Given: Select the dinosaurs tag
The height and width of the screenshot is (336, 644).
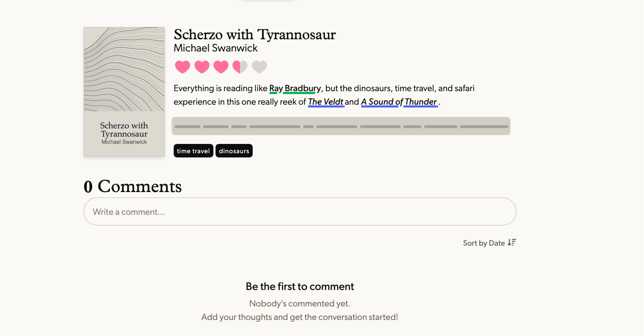Looking at the screenshot, I should tap(234, 151).
